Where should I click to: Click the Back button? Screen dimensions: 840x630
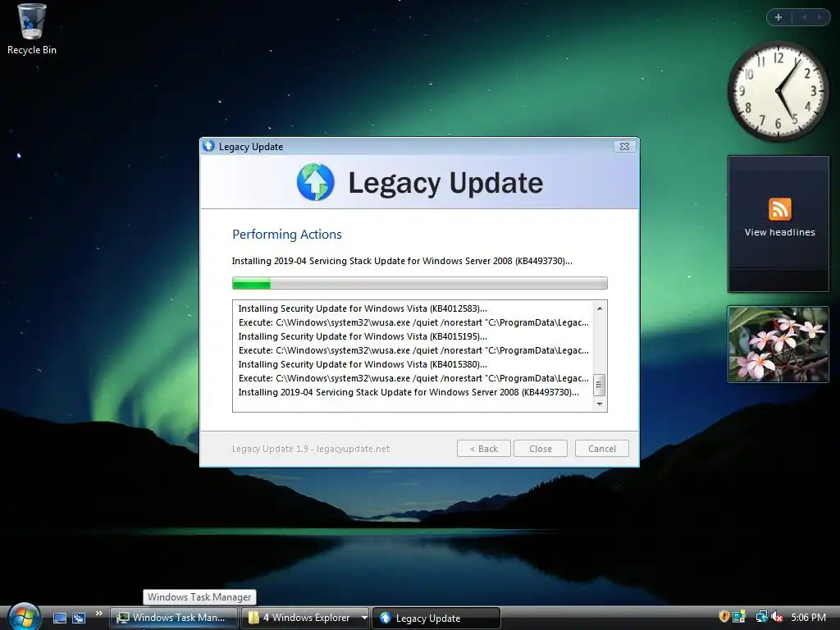coord(484,449)
